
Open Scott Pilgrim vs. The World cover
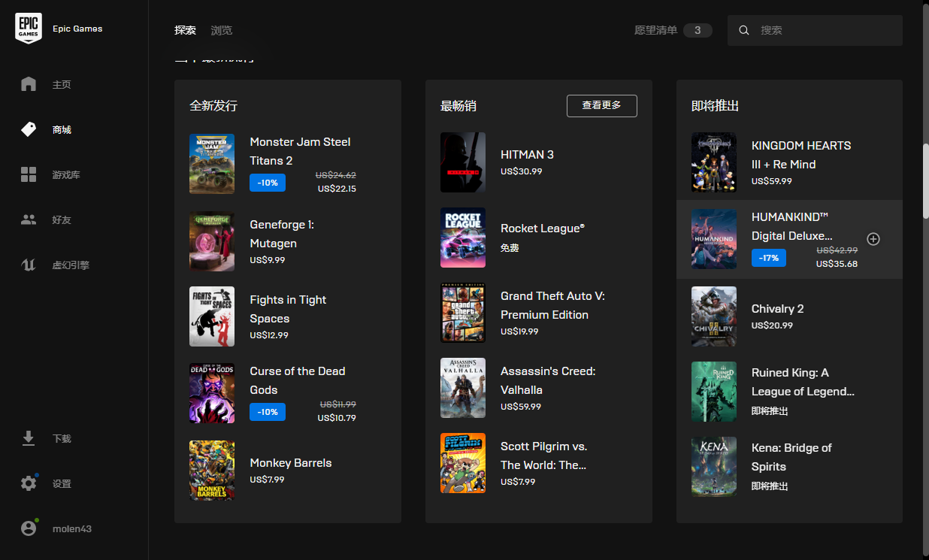click(x=463, y=463)
